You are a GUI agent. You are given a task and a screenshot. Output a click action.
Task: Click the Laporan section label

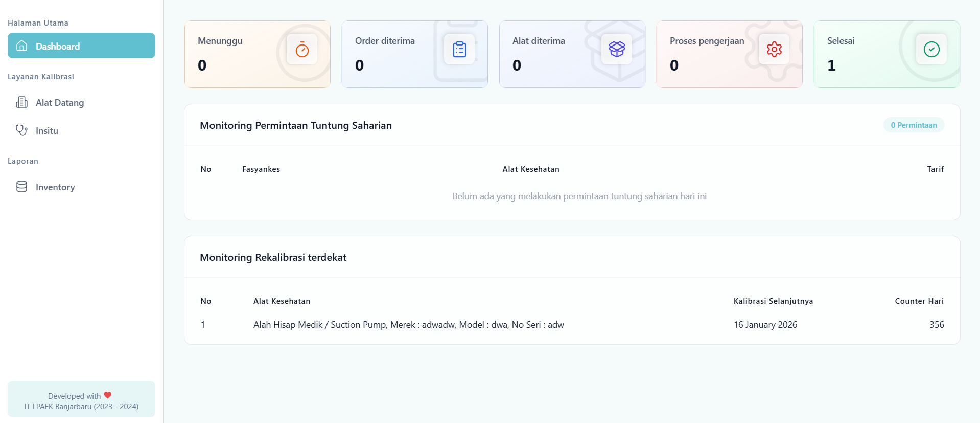pyautogui.click(x=23, y=161)
